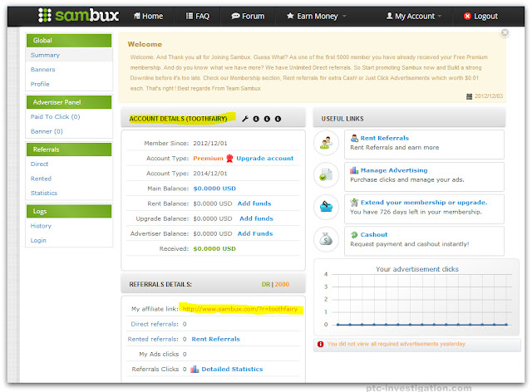Click the Sambux logo

point(78,15)
